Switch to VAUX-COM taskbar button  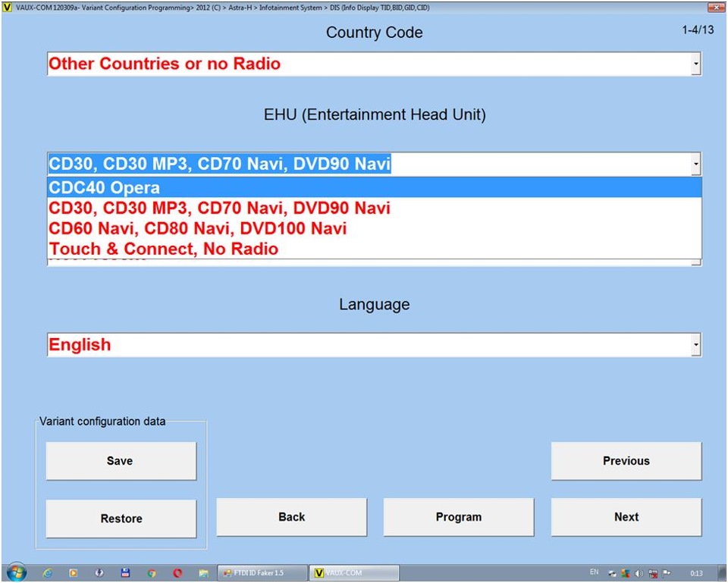click(354, 573)
